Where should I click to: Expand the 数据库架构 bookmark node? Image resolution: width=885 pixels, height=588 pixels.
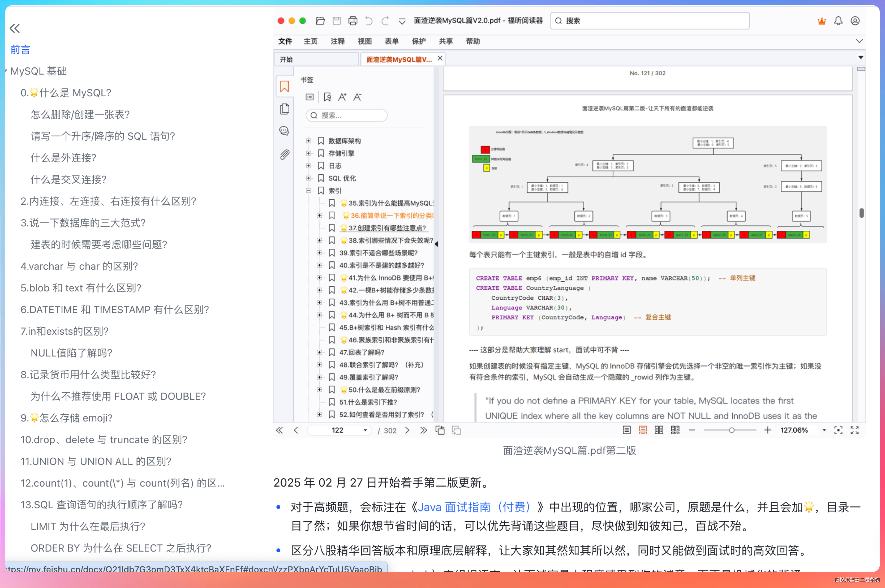coord(308,141)
